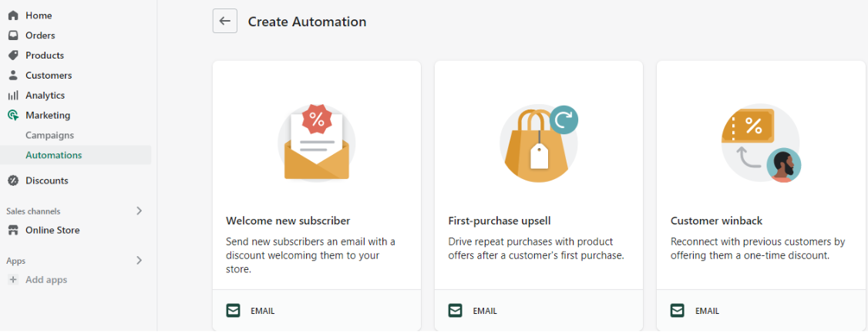The width and height of the screenshot is (868, 334).
Task: Go back using the arrow button
Action: click(225, 21)
